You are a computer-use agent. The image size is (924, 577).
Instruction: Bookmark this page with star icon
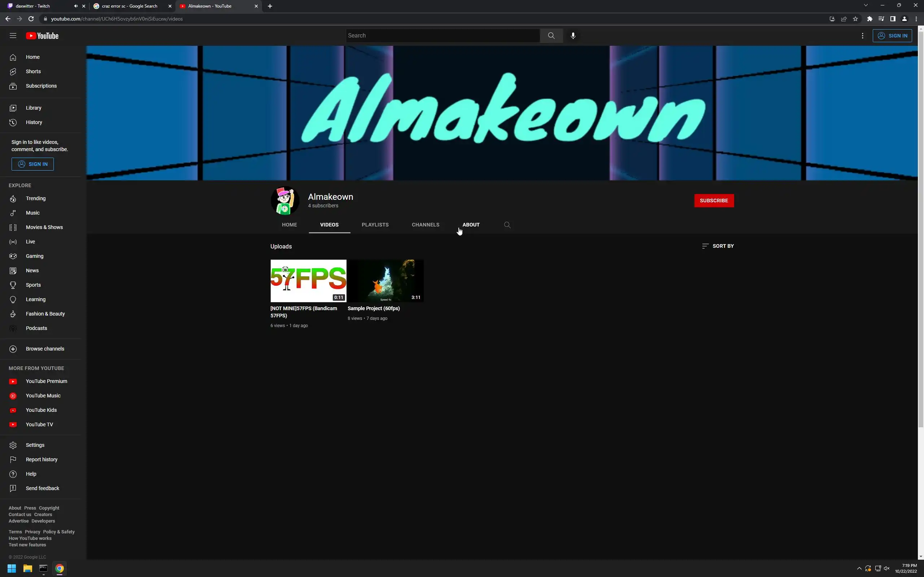point(855,19)
